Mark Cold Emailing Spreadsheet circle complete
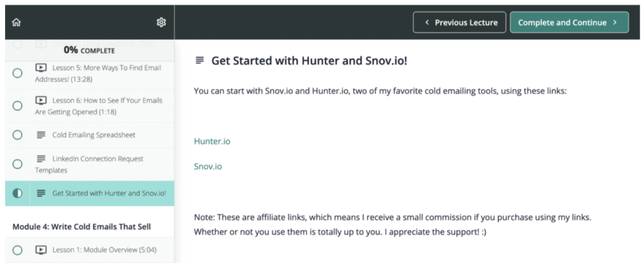This screenshot has width=644, height=270. 18,135
